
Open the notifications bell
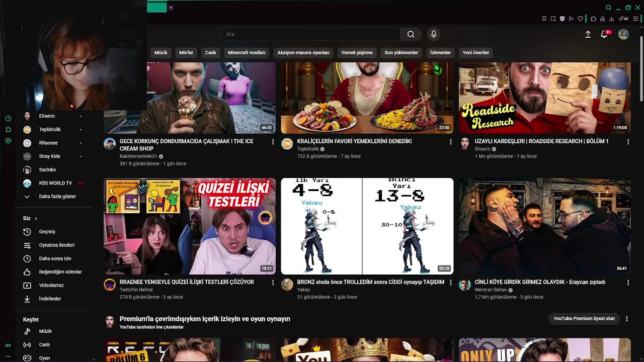click(604, 34)
